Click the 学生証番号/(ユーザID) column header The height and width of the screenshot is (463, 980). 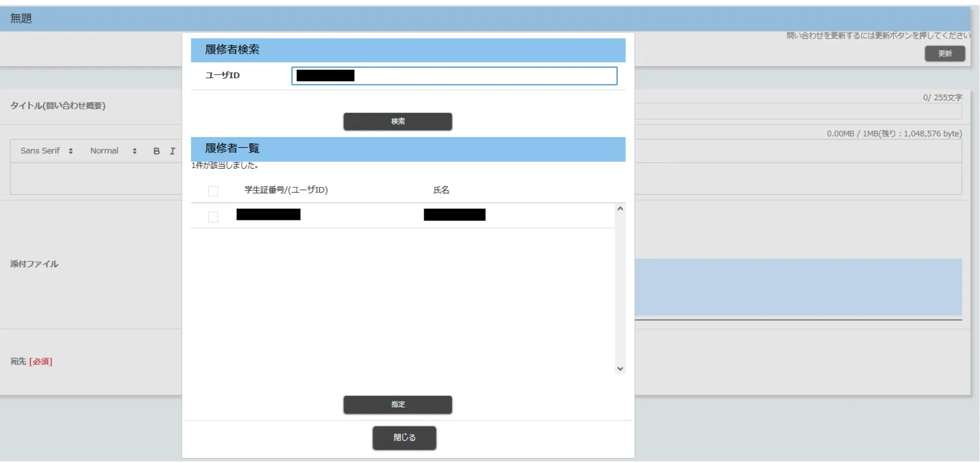click(x=286, y=190)
